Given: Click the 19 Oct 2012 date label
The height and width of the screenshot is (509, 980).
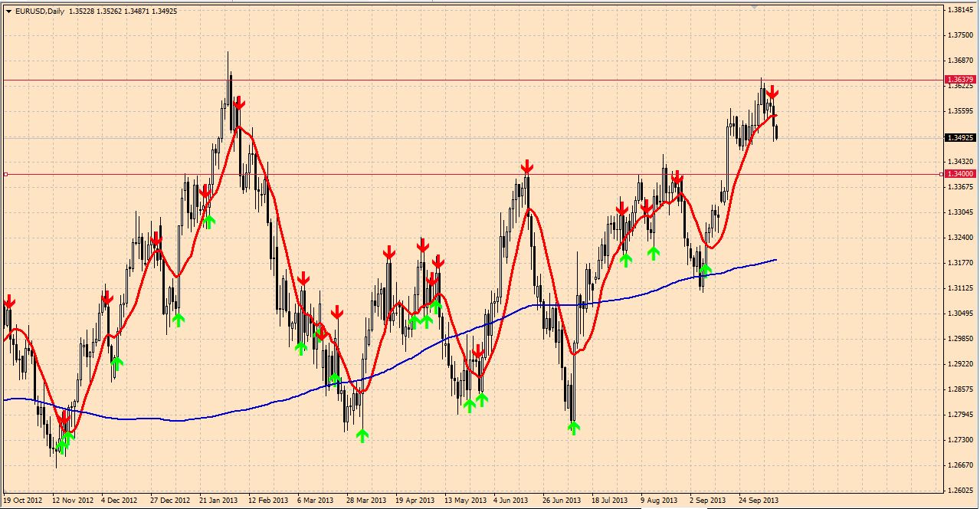Looking at the screenshot, I should (23, 501).
